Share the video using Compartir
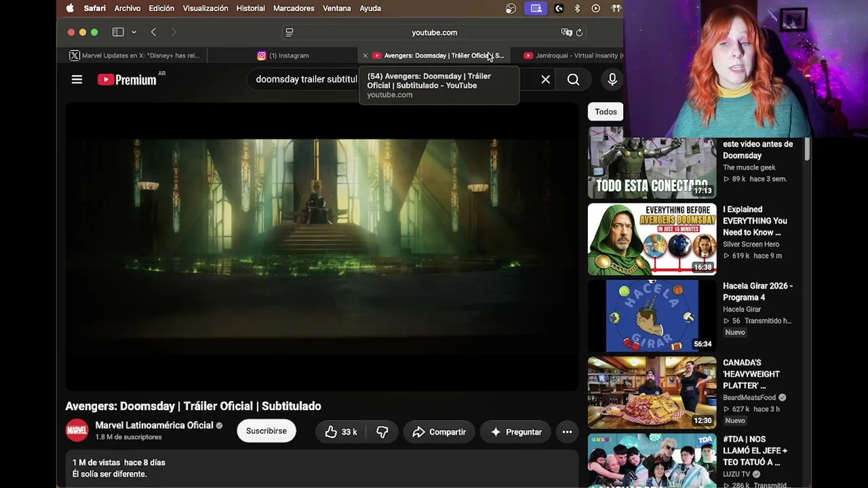The image size is (868, 488). [x=439, y=432]
